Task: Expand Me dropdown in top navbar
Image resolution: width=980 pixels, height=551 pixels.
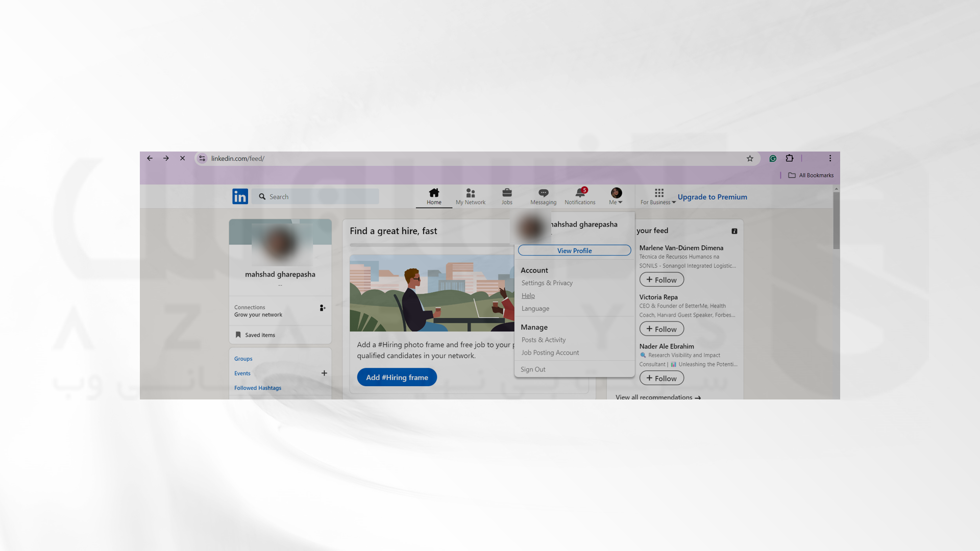Action: (616, 196)
